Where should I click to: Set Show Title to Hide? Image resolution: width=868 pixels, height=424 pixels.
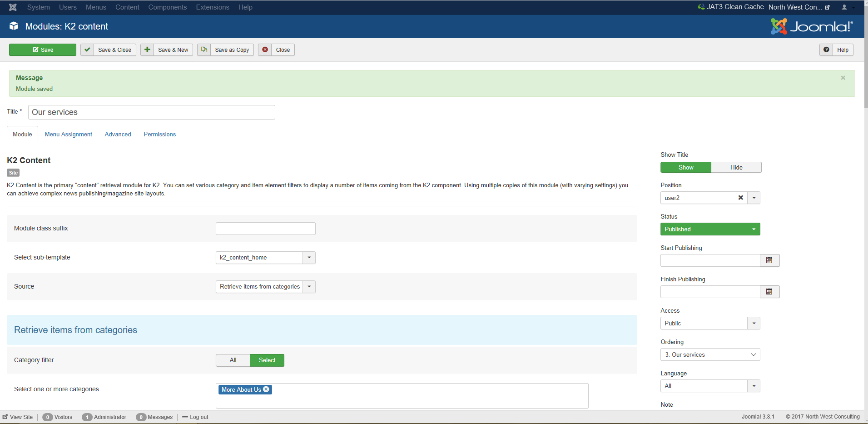point(736,167)
